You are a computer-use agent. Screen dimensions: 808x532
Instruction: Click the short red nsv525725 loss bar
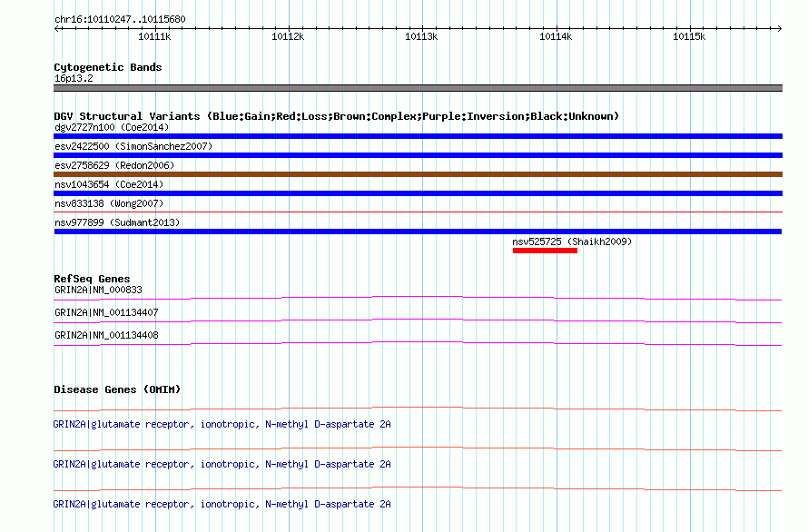click(545, 251)
